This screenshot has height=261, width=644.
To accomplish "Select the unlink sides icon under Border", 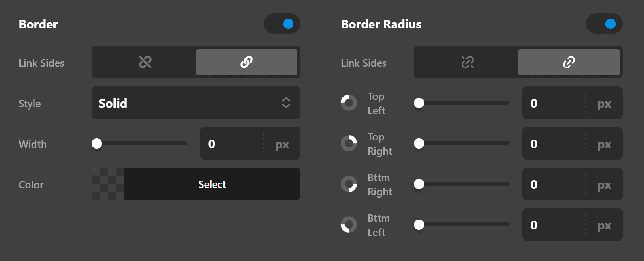I will tap(145, 62).
